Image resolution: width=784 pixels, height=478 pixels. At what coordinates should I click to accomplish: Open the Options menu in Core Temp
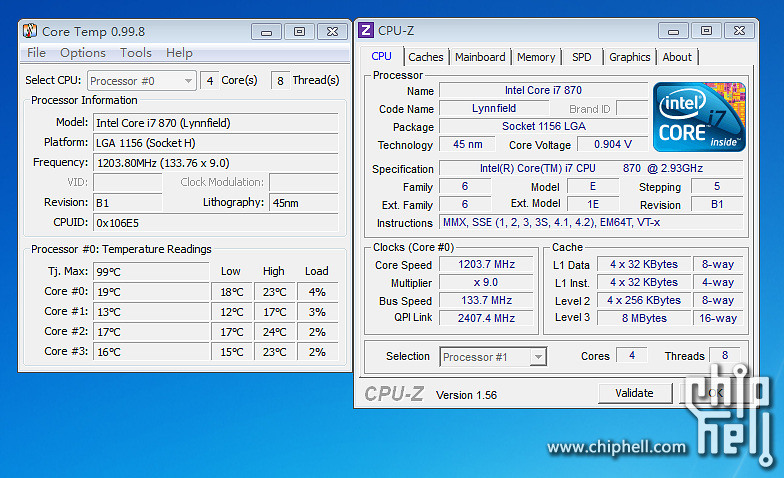click(x=82, y=52)
